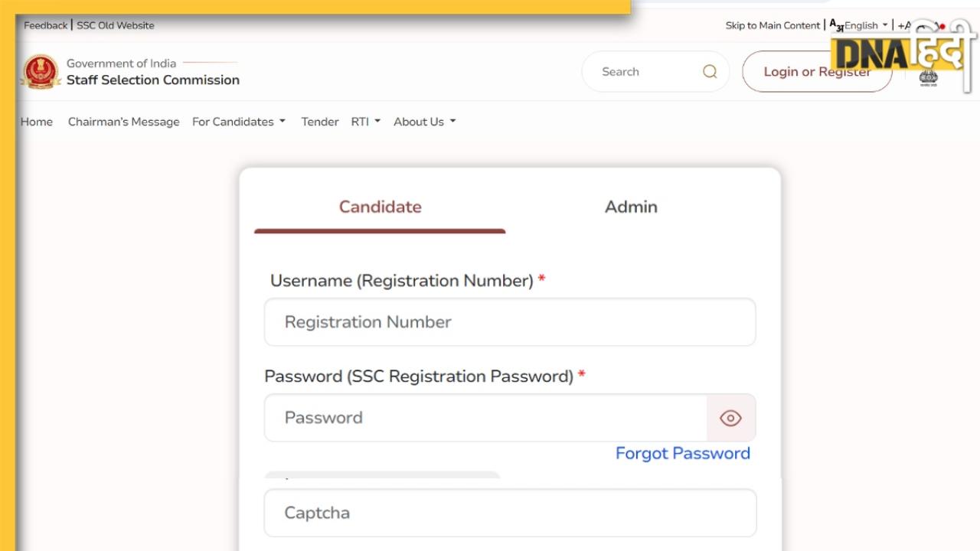Click the Staff Selection Commission emblem logo
This screenshot has width=980, height=551.
[41, 72]
